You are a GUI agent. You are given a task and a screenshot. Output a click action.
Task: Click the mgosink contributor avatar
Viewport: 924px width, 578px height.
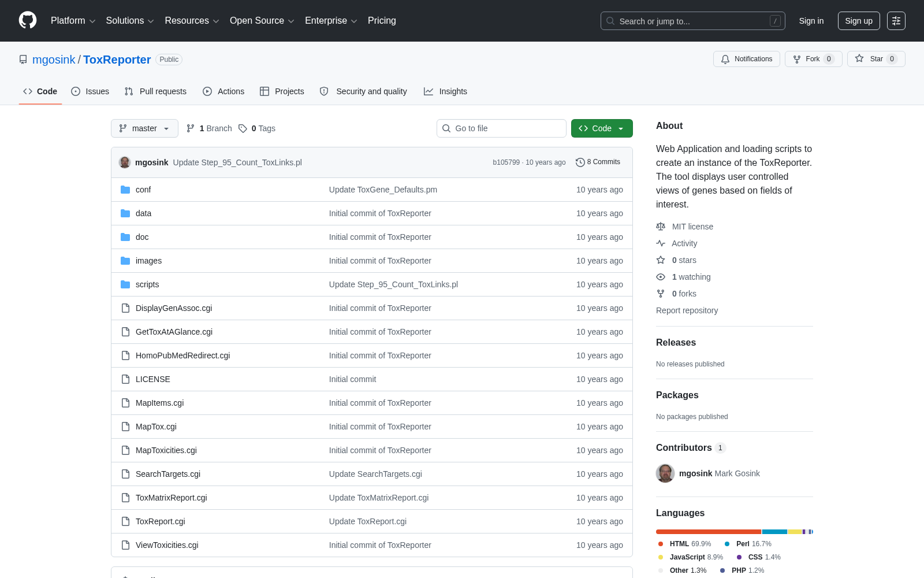pos(665,473)
